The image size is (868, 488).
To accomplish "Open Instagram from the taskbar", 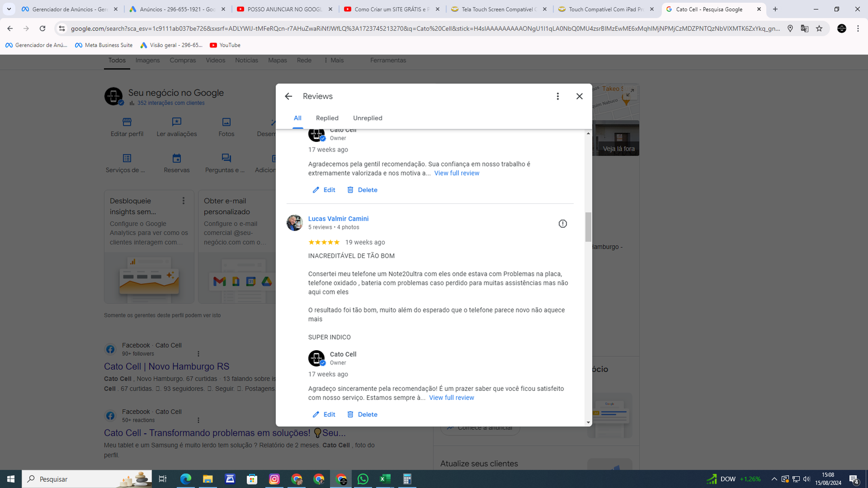I will tap(274, 479).
